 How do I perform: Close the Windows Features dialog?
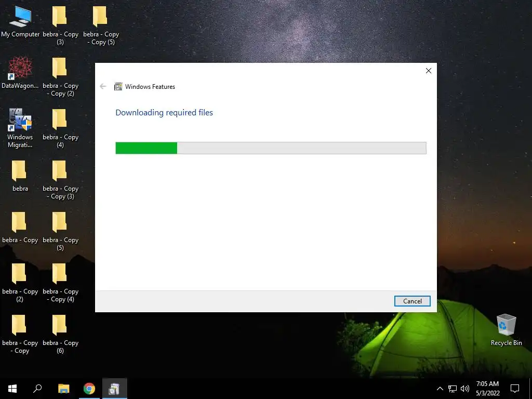pyautogui.click(x=429, y=71)
